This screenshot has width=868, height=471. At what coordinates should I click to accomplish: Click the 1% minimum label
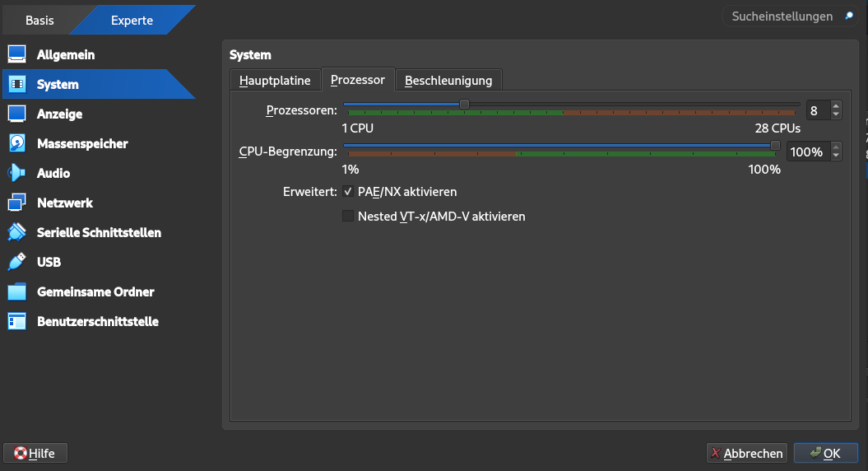[x=350, y=170]
